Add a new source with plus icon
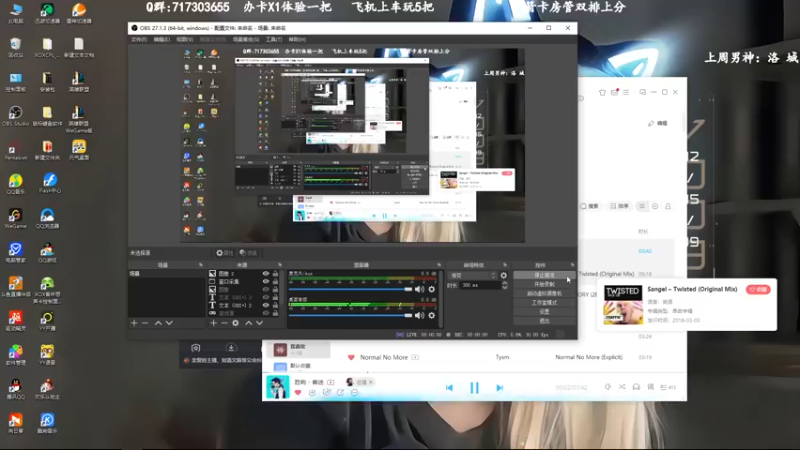Viewport: 800px width, 450px height. point(214,323)
